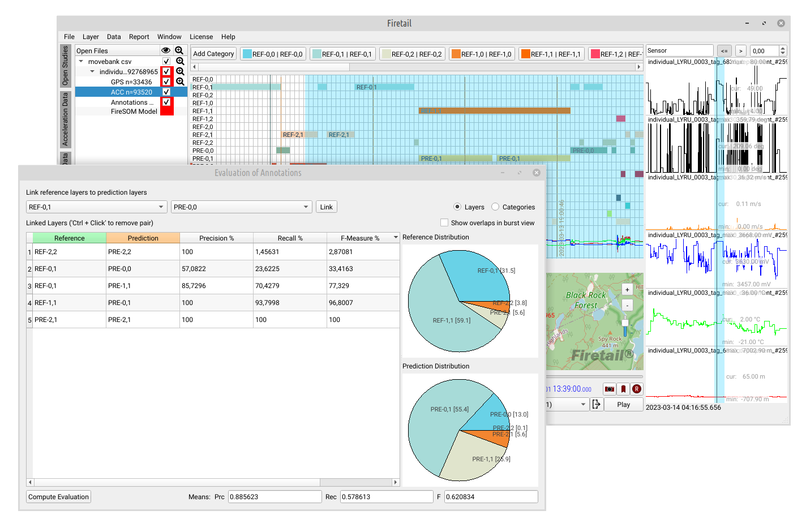Viewport: 806px width, 532px height.
Task: Open the F-Measure column sort arrow
Action: [x=396, y=238]
